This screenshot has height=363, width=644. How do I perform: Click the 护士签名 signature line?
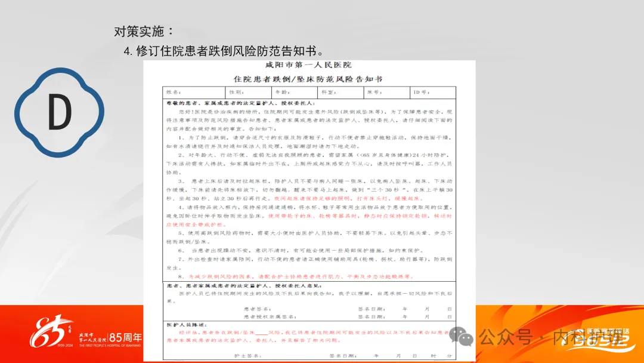click(x=247, y=356)
